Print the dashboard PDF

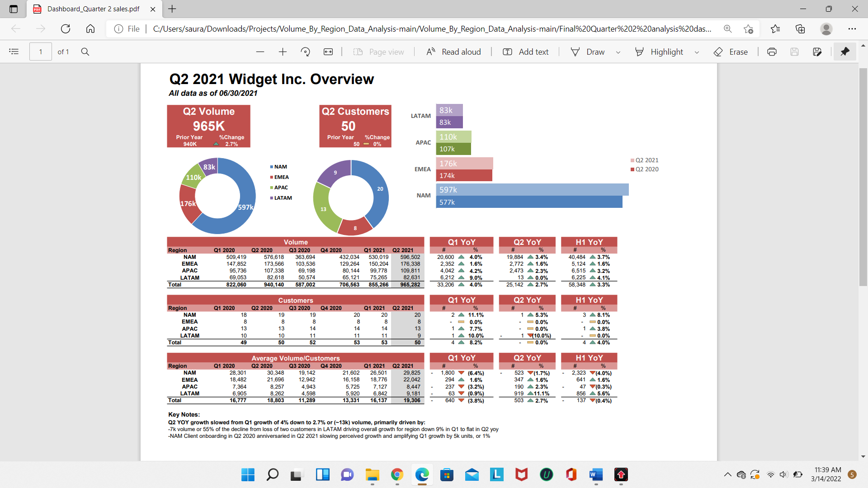point(772,52)
